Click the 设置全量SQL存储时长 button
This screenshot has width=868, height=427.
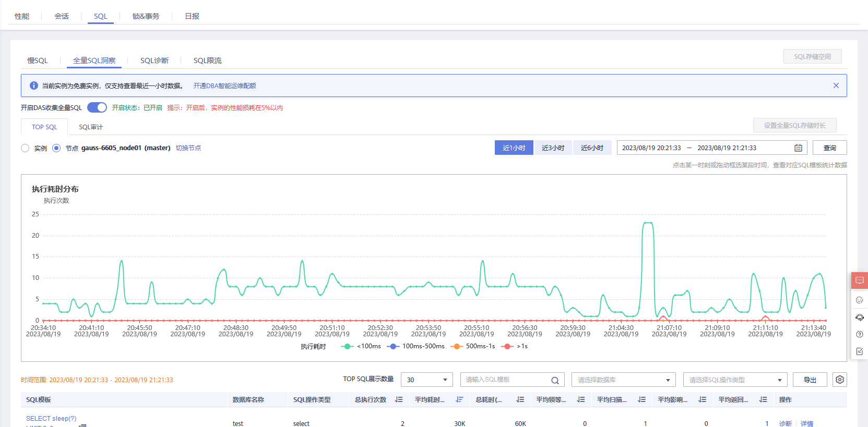click(x=795, y=125)
